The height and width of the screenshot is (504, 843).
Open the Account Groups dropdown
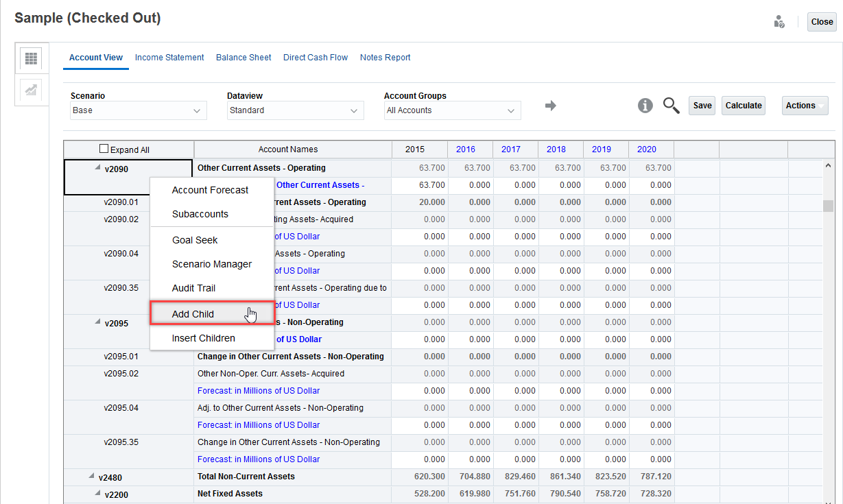pyautogui.click(x=452, y=110)
